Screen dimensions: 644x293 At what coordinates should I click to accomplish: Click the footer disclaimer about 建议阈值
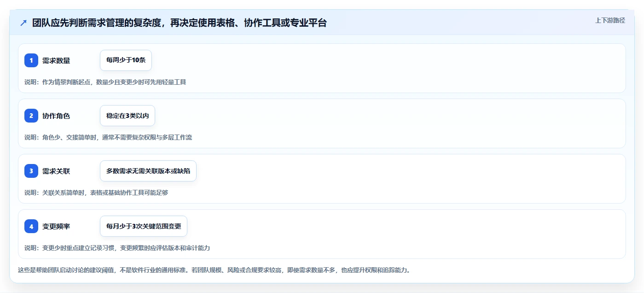[x=214, y=270]
